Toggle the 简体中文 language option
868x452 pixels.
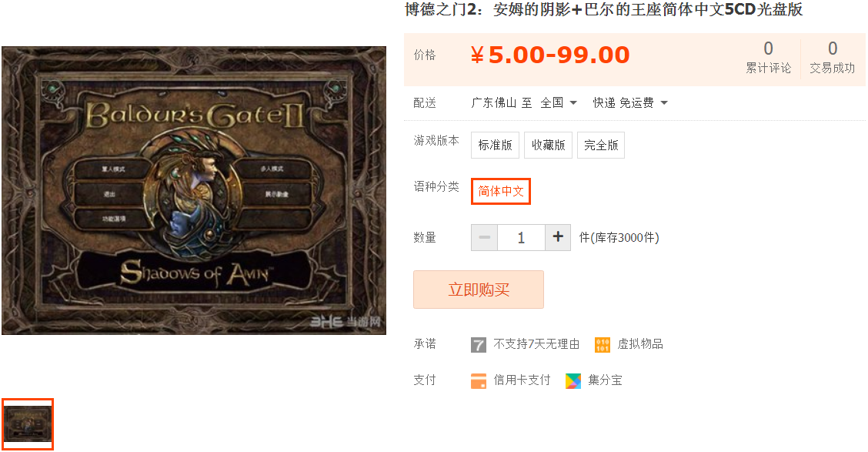500,191
